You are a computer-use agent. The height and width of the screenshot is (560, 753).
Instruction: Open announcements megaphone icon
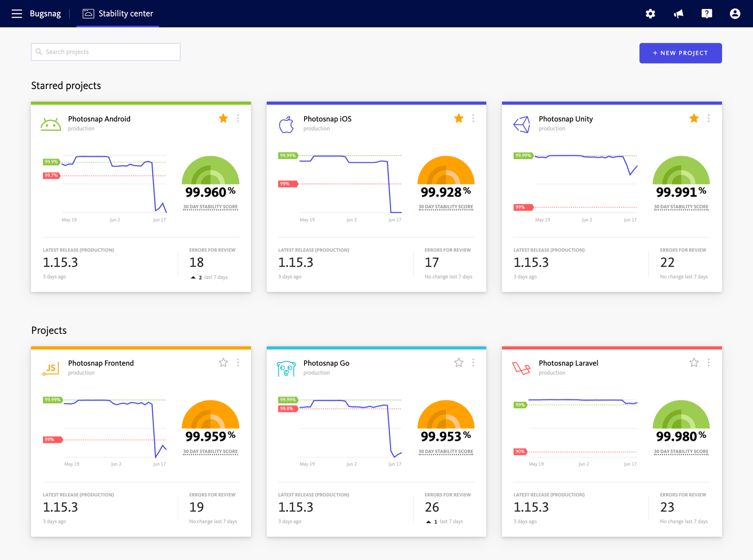tap(679, 14)
